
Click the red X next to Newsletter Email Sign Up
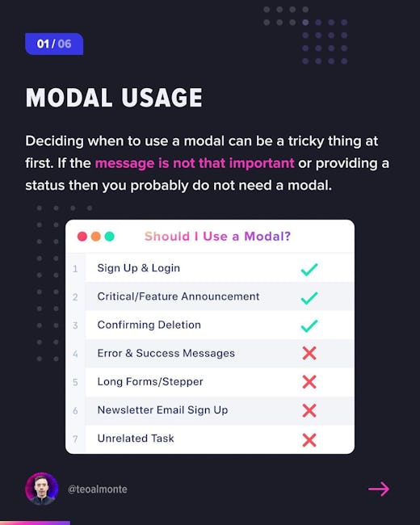pos(309,410)
